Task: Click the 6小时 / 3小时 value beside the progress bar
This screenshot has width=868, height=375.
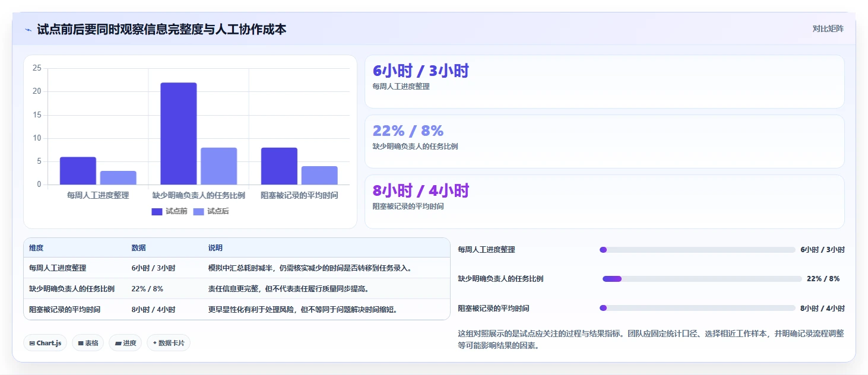Action: click(x=822, y=250)
